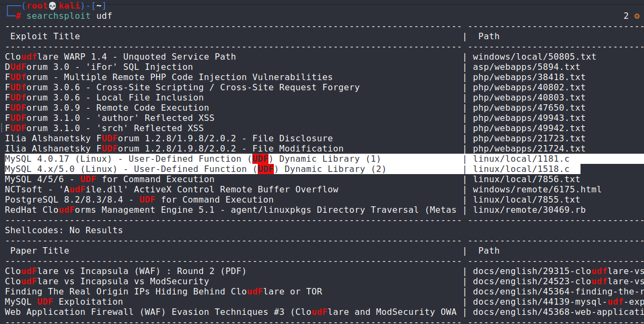Viewport: 644px width, 324px height.
Task: Click path 'php/webapps/49942.txt'
Action: point(529,128)
